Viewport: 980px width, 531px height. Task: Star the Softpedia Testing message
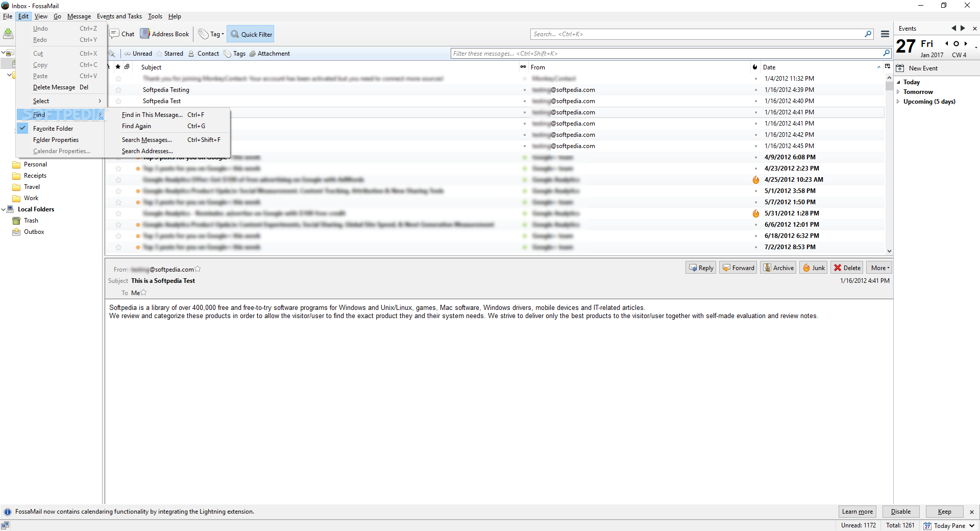pyautogui.click(x=118, y=90)
